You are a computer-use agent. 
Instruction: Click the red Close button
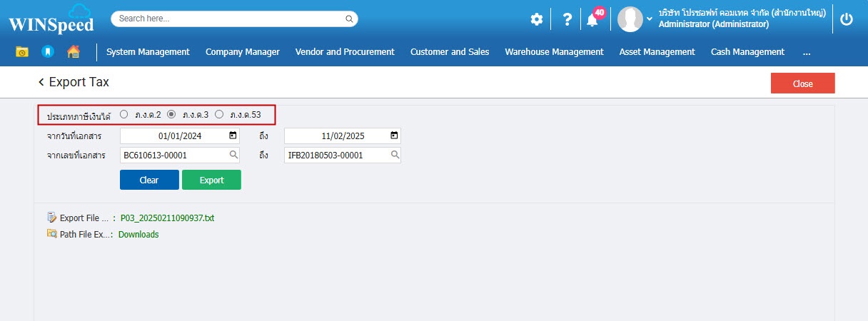coord(803,83)
